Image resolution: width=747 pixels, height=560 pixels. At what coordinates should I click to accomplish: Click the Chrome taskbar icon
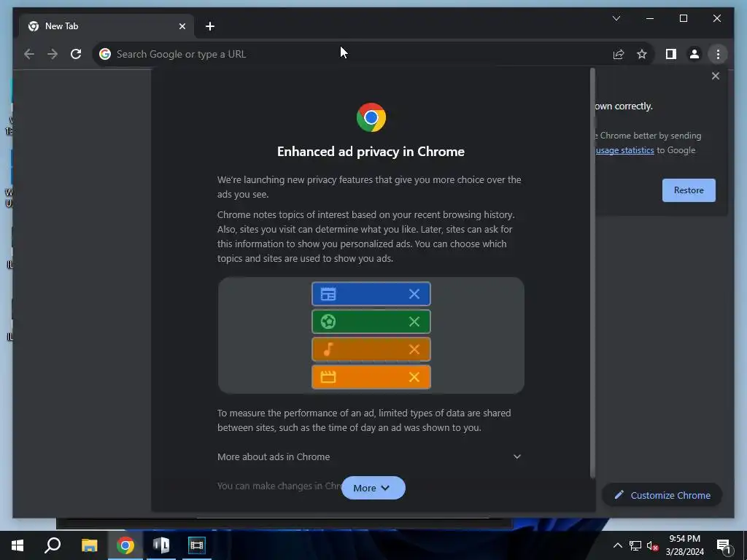(125, 545)
